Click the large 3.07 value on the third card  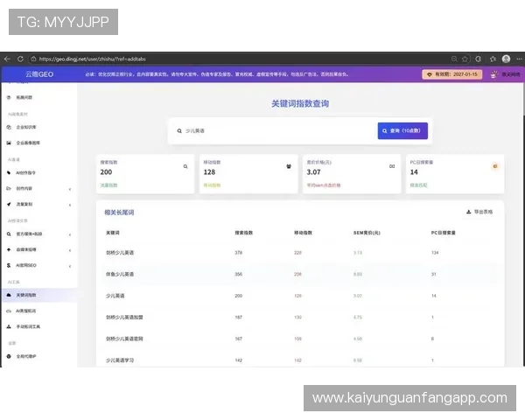click(x=314, y=172)
